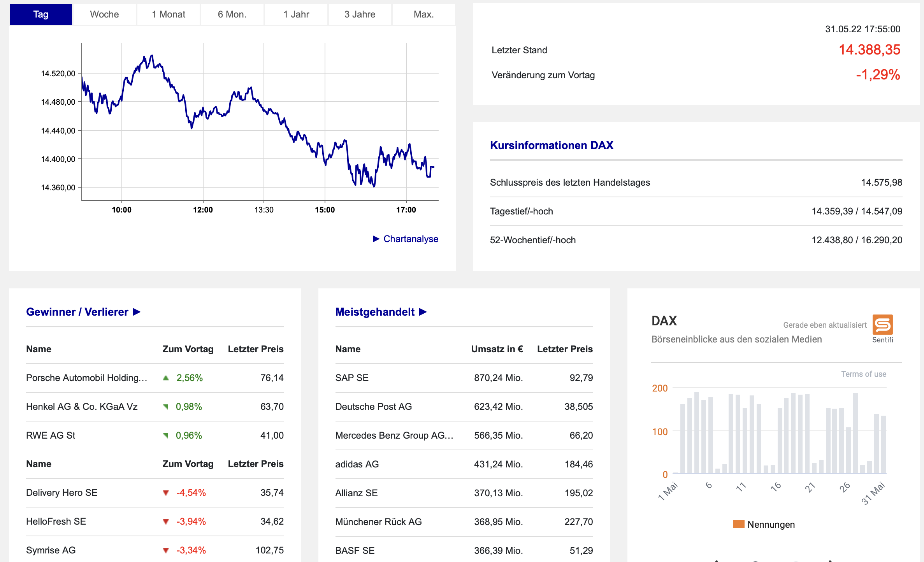
Task: Open Münchener Rück AG entry
Action: click(378, 522)
